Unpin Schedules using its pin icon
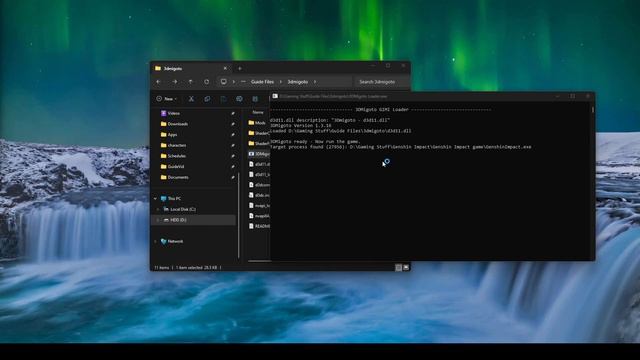The width and height of the screenshot is (640, 360). point(233,156)
